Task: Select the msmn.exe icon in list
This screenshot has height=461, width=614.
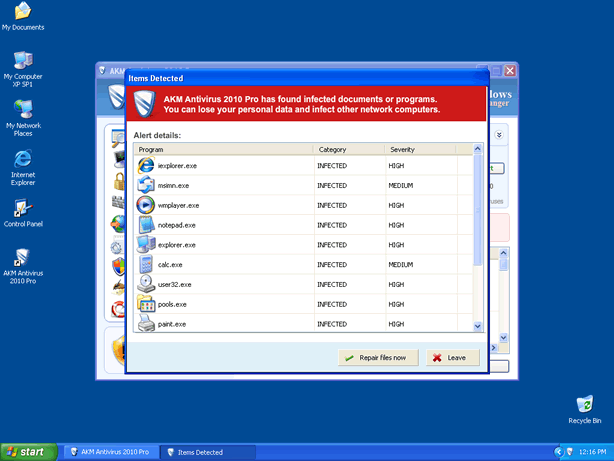Action: [x=146, y=185]
